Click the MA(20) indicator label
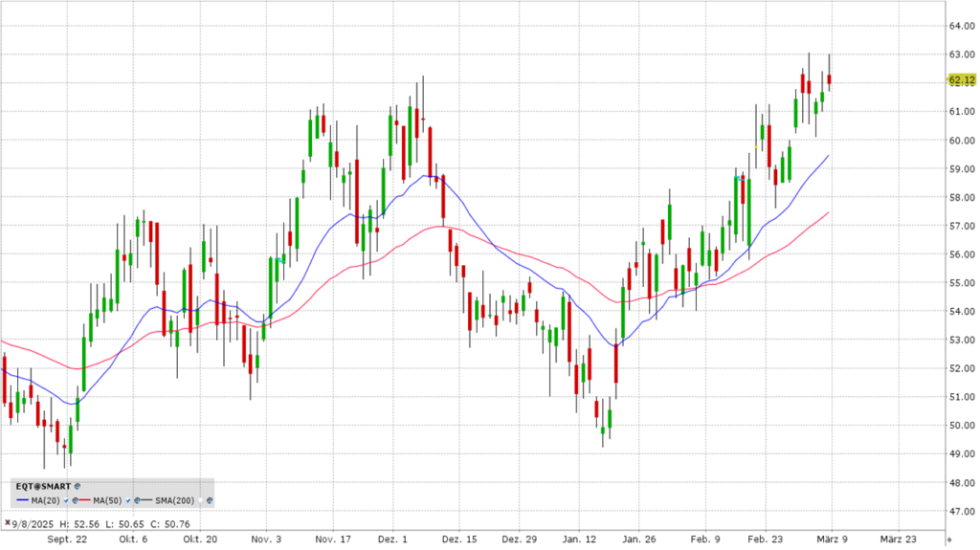This screenshot has height=550, width=980. click(45, 500)
